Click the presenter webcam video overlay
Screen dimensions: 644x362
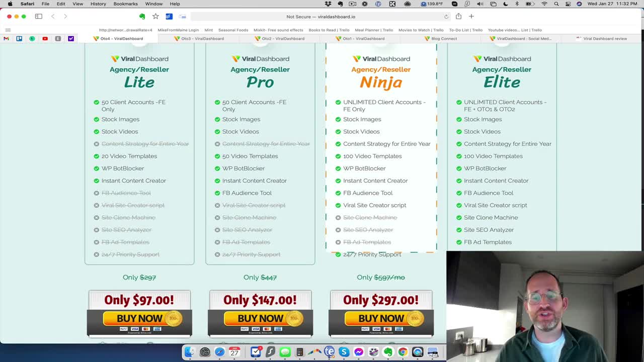click(545, 306)
